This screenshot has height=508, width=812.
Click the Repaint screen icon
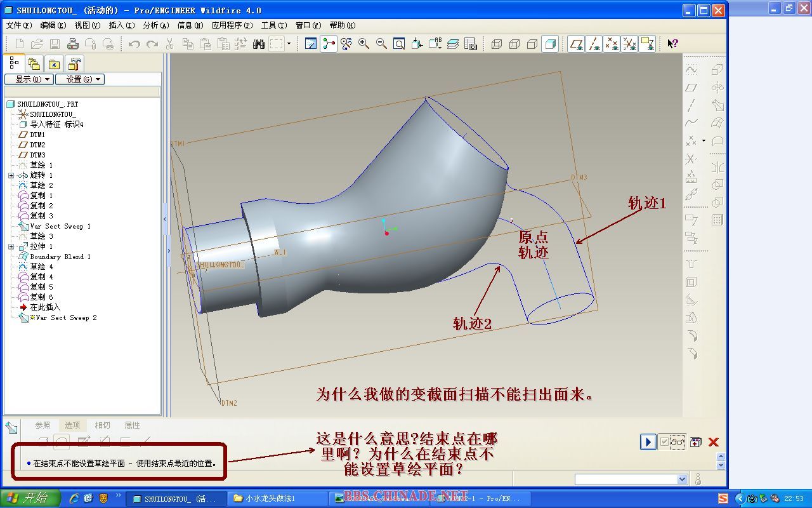click(311, 44)
